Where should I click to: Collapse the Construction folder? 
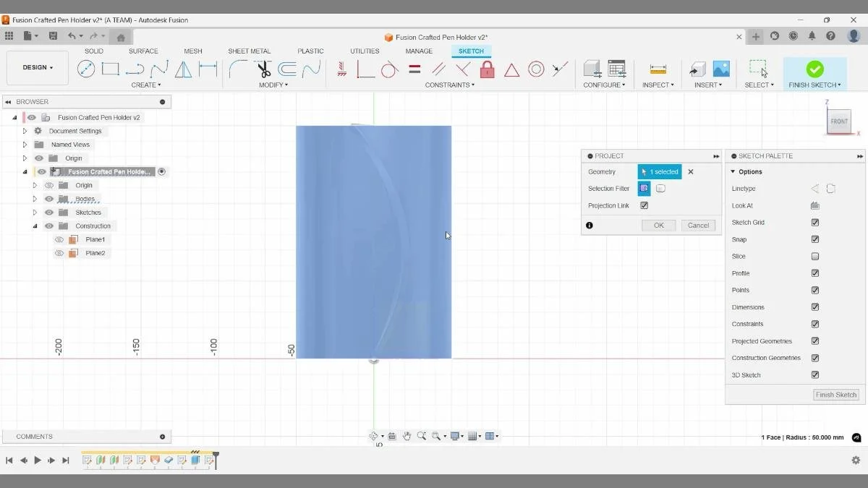(x=34, y=226)
